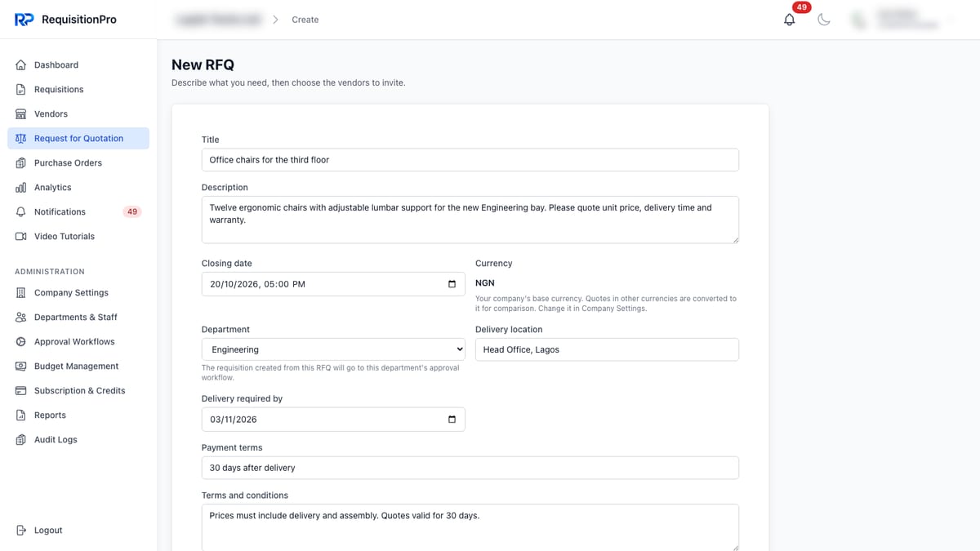Click the New RFQ page heading
The image size is (980, 551).
coord(203,64)
